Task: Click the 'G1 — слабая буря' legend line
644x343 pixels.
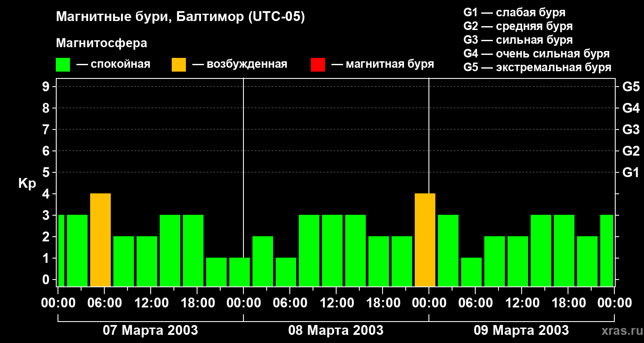Action: (514, 12)
